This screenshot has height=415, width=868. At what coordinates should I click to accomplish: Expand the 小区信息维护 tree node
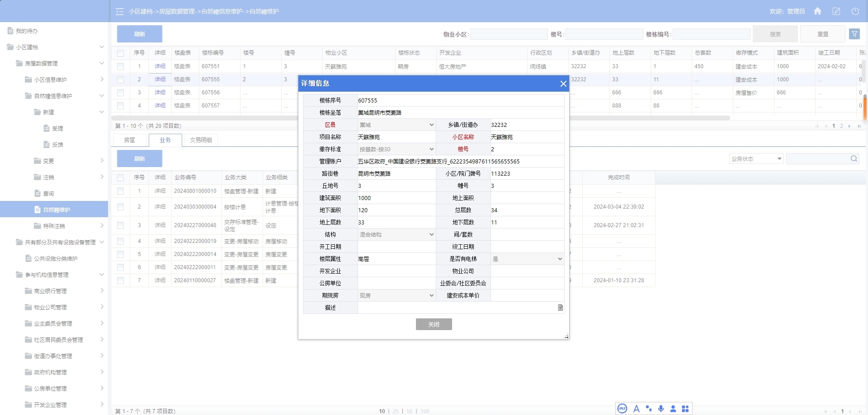coord(101,79)
